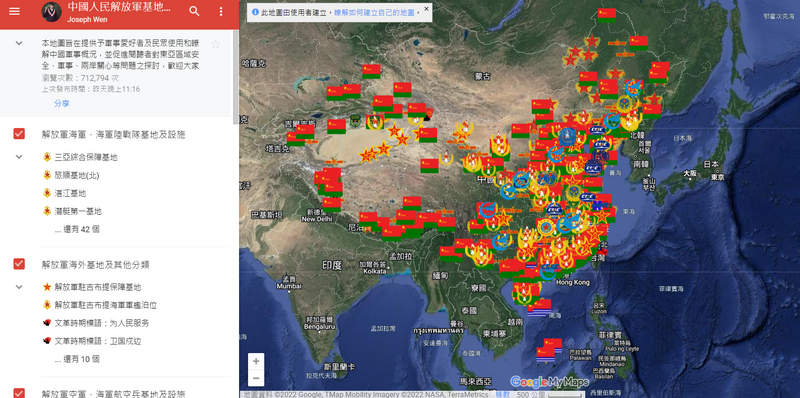Image resolution: width=800 pixels, height=398 pixels.
Task: Zoom in with the plus button
Action: point(256,361)
